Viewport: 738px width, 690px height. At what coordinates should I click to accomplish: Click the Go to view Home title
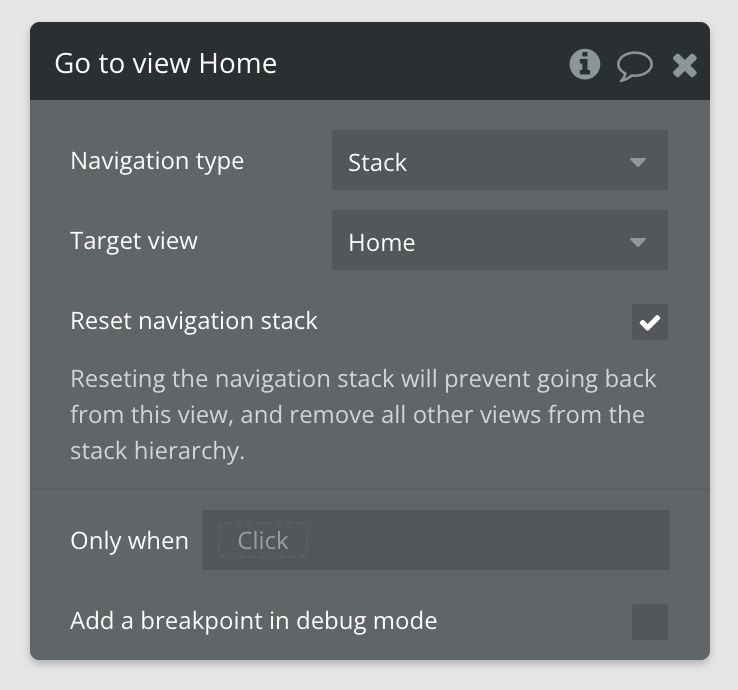[166, 63]
